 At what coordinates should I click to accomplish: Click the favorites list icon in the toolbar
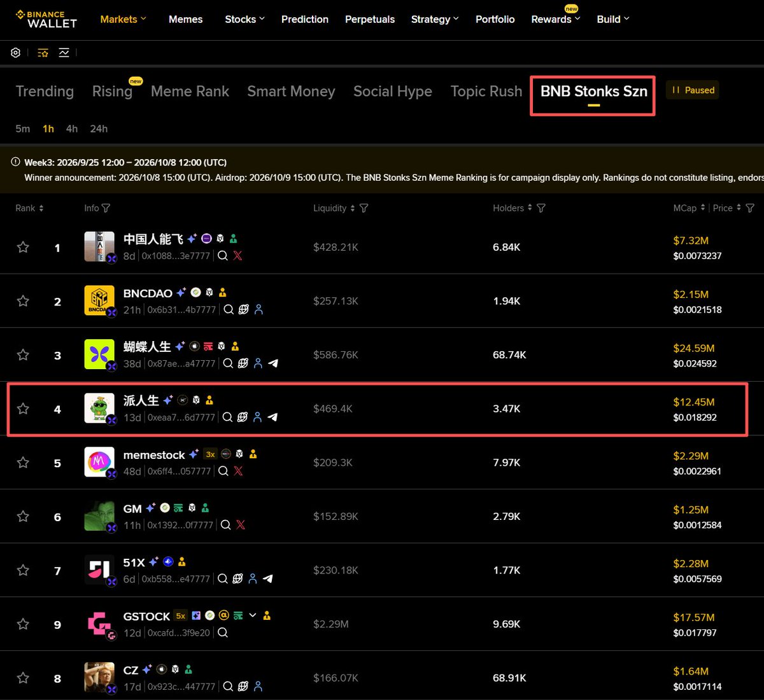click(x=43, y=53)
